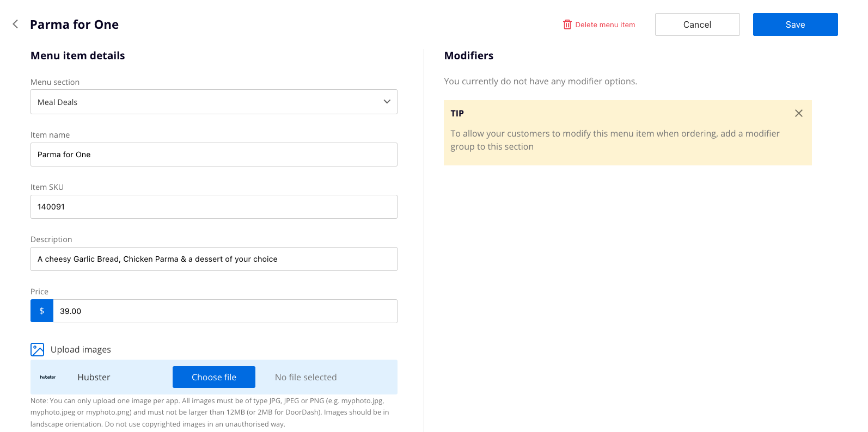Click the 'No file selected' text
868x432 pixels.
coord(305,377)
